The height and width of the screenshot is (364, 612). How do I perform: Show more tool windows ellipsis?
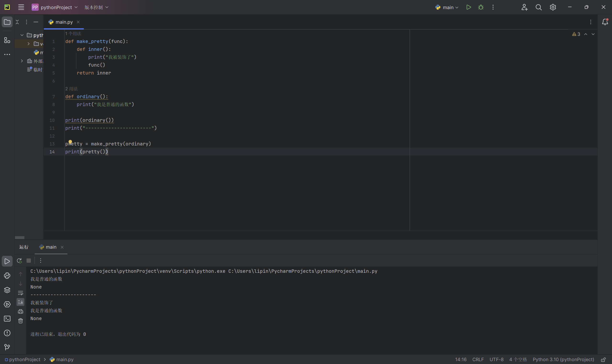[7, 54]
